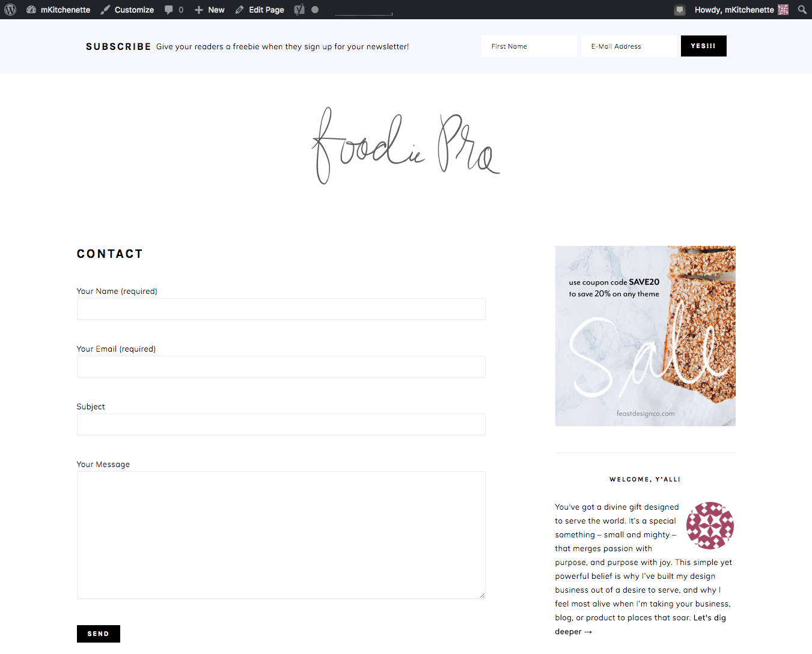Click the user avatar in admin bar
Screen dimensions: 812x654
point(783,10)
